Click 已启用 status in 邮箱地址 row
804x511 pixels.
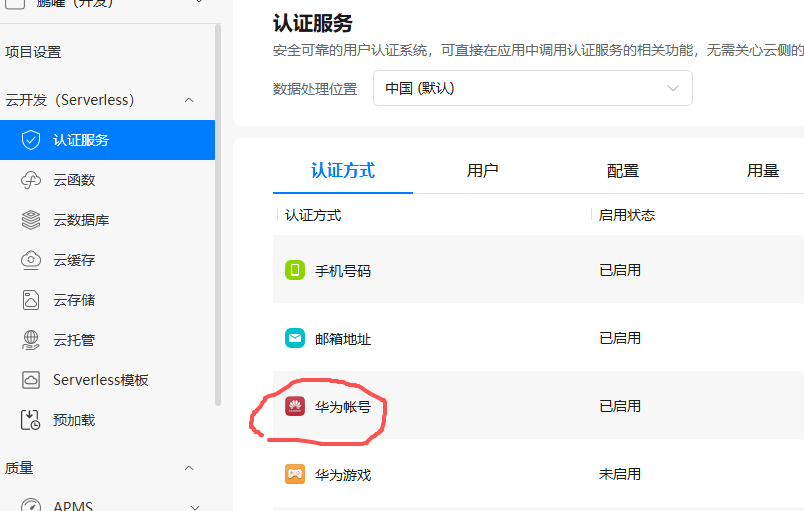(619, 338)
